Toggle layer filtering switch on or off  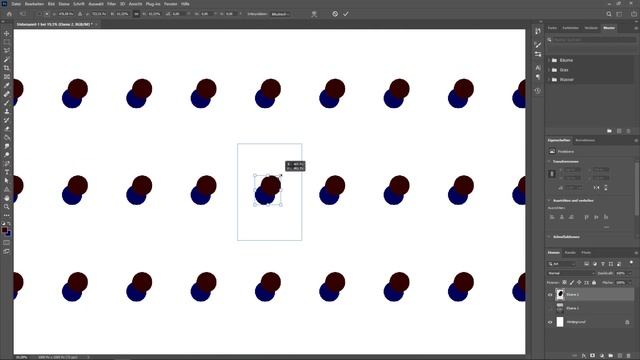coord(631,262)
